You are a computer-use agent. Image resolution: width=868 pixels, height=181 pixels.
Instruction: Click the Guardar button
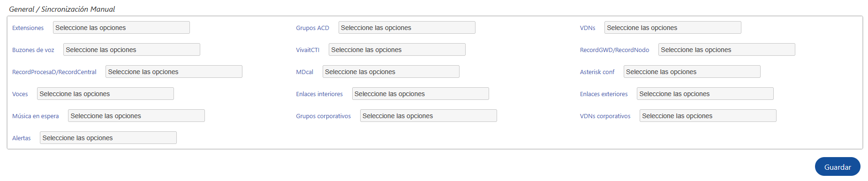(838, 167)
